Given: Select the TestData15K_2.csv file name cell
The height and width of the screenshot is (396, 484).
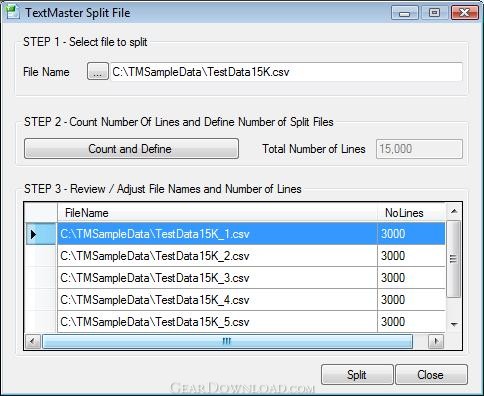Looking at the screenshot, I should (217, 256).
